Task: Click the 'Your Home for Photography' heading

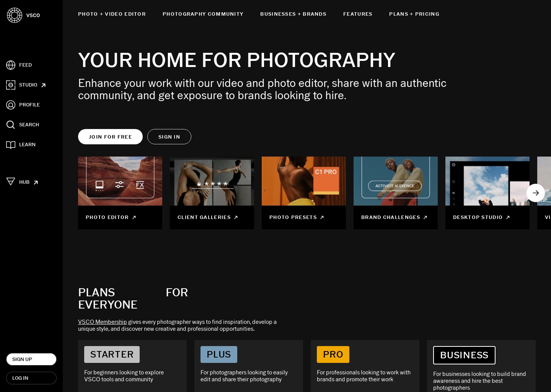Action: pyautogui.click(x=236, y=60)
